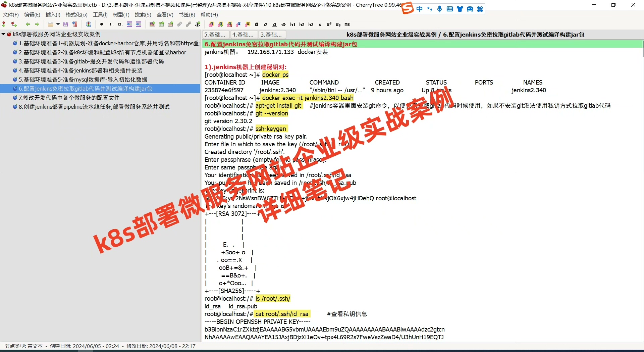Open the recent documents dropdown arrow
The image size is (644, 352).
pos(58,24)
